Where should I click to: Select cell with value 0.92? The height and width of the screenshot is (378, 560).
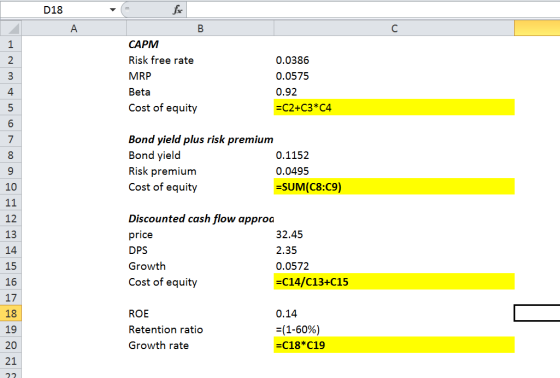(x=394, y=92)
